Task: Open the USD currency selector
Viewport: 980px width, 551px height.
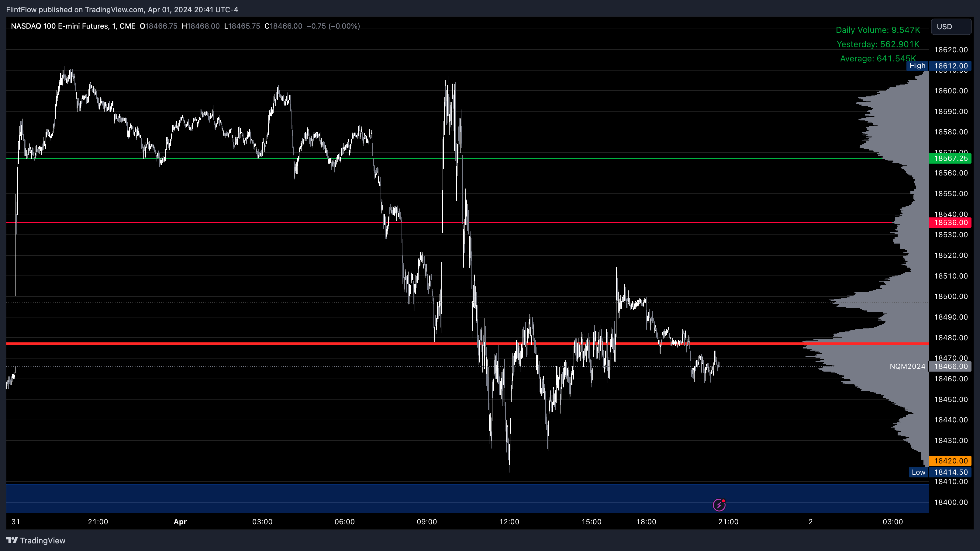Action: pos(951,27)
